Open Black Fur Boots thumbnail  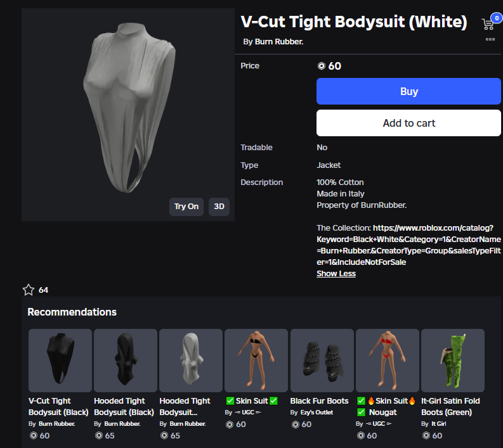pyautogui.click(x=322, y=360)
